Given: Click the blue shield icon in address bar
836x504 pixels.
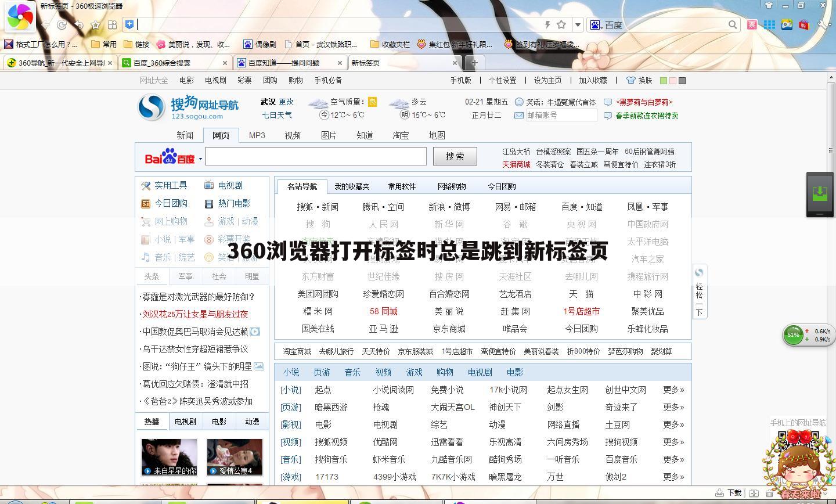Looking at the screenshot, I should coord(129,24).
